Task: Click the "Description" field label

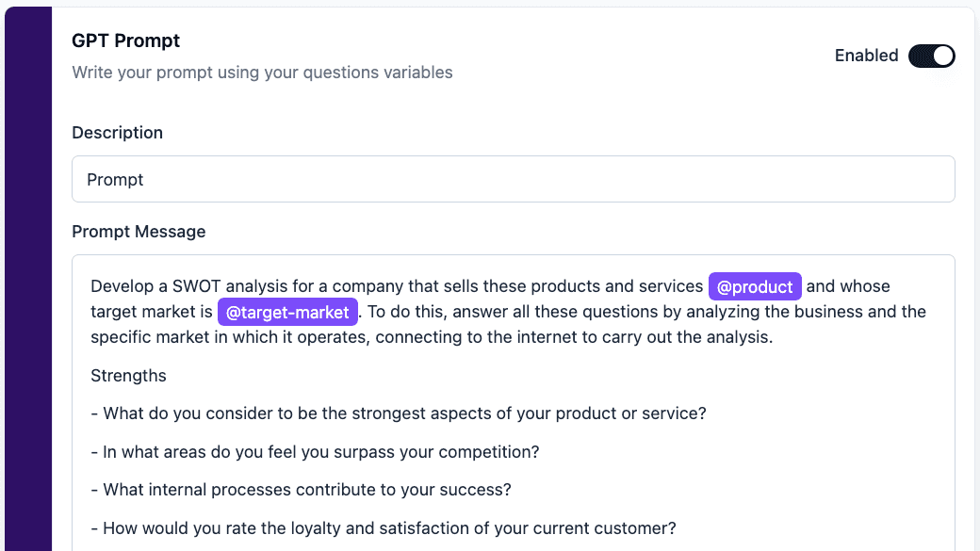Action: (x=118, y=133)
